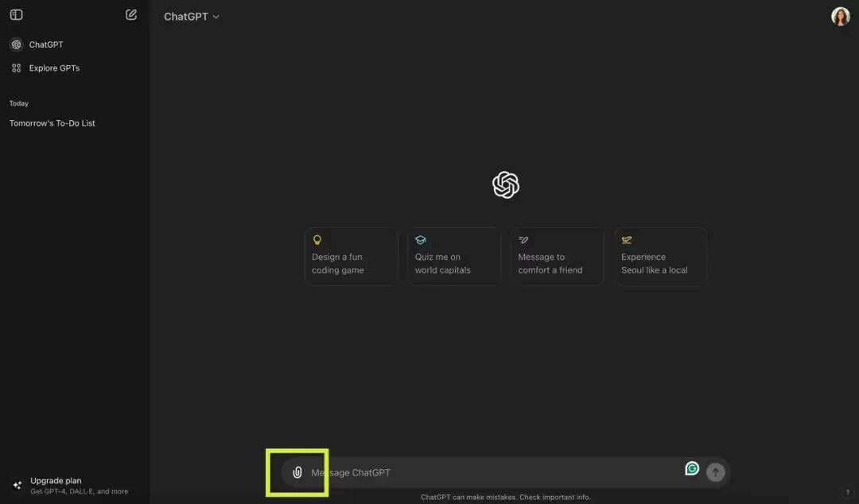Click the green Grammarly icon in message box
This screenshot has height=504, width=859.
(x=692, y=468)
